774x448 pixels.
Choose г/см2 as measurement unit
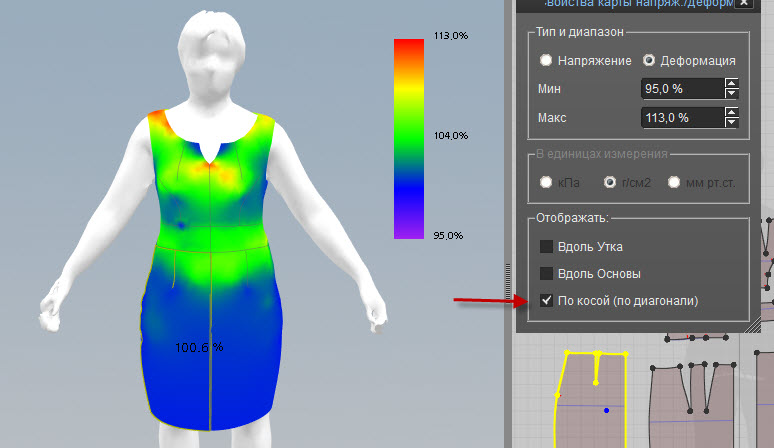[609, 182]
